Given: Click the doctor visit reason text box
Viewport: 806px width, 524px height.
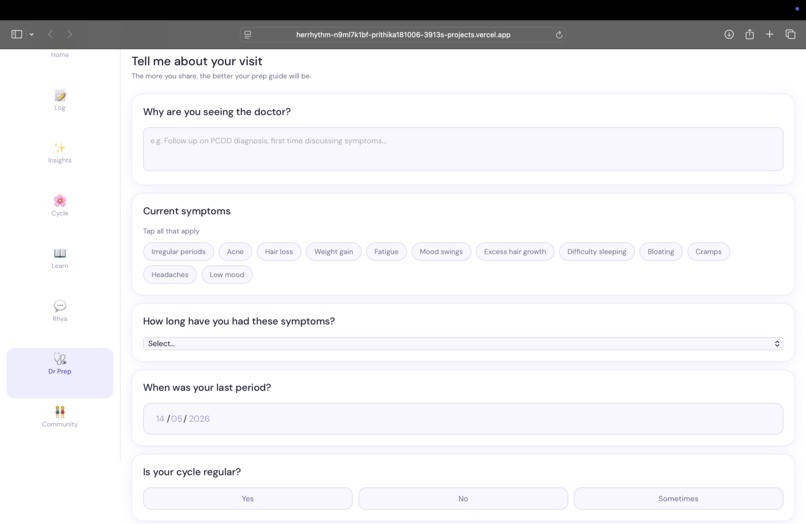Looking at the screenshot, I should [463, 149].
